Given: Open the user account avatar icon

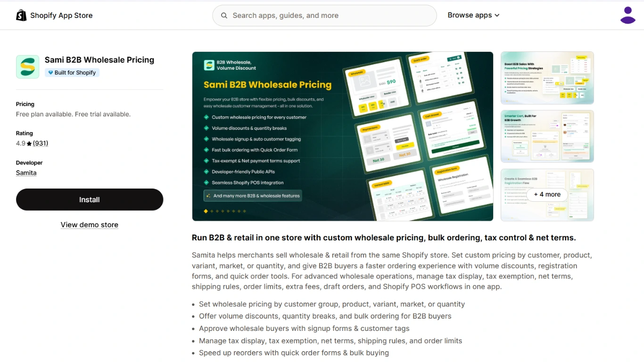Looking at the screenshot, I should [x=628, y=15].
